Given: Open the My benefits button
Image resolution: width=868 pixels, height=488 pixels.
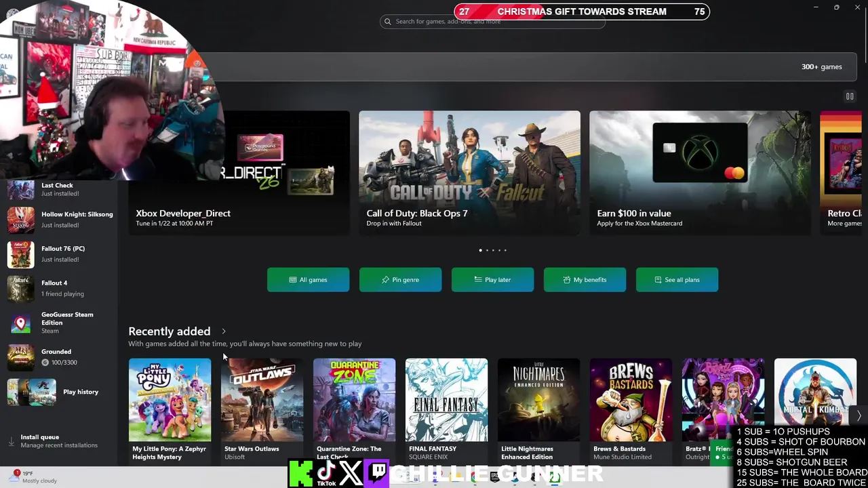Looking at the screenshot, I should (x=585, y=279).
